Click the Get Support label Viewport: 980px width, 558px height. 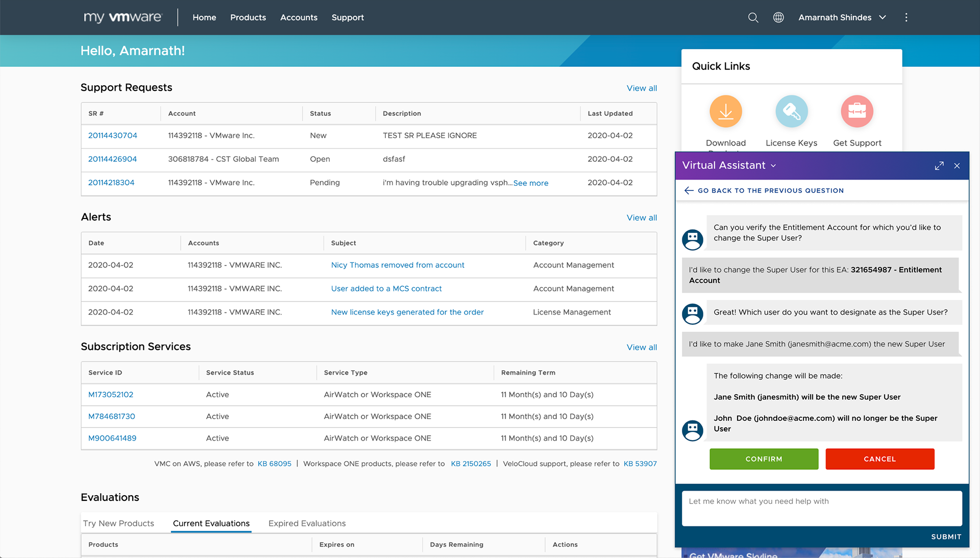click(857, 143)
